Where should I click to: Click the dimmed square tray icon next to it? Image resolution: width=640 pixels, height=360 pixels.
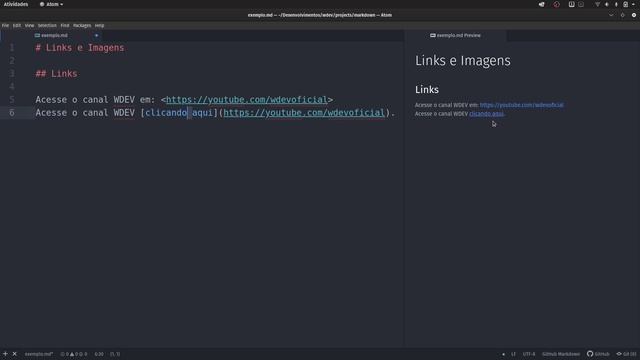coord(581,4)
